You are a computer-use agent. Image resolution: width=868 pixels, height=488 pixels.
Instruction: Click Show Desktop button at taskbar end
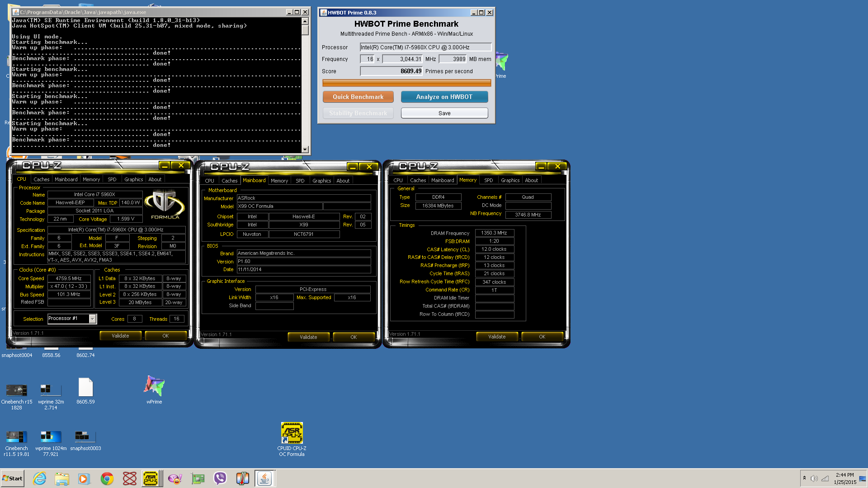click(863, 479)
